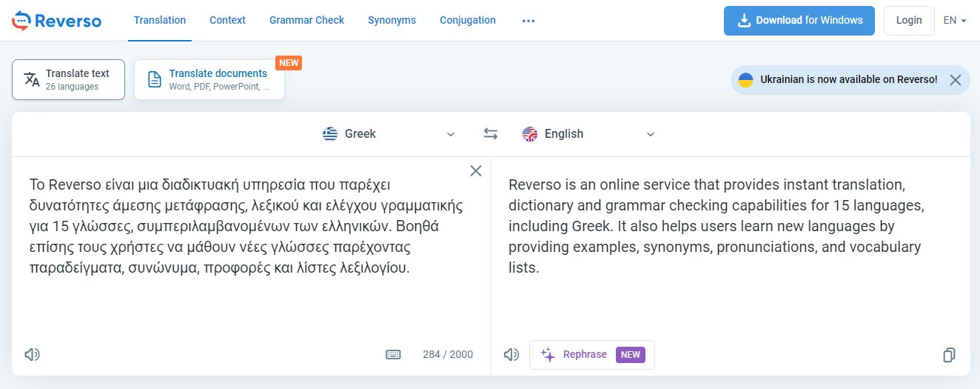Rephrase the English translation
The width and height of the screenshot is (980, 389).
tap(591, 355)
